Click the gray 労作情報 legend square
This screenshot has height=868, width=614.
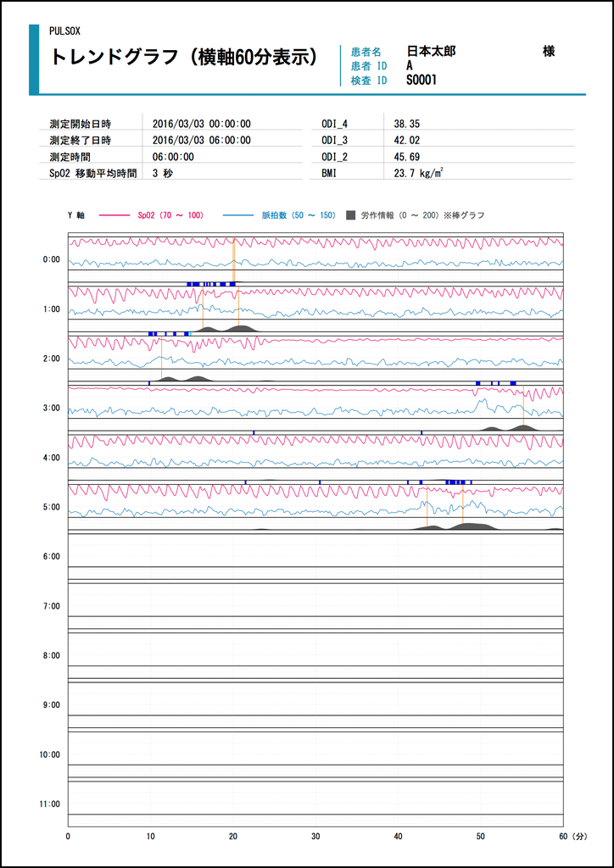(x=352, y=216)
